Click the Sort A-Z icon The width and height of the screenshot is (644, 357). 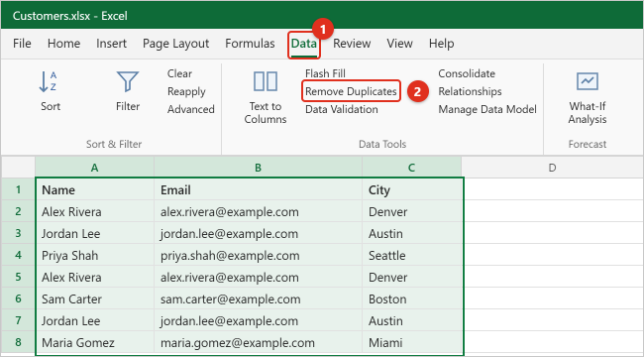tap(48, 81)
